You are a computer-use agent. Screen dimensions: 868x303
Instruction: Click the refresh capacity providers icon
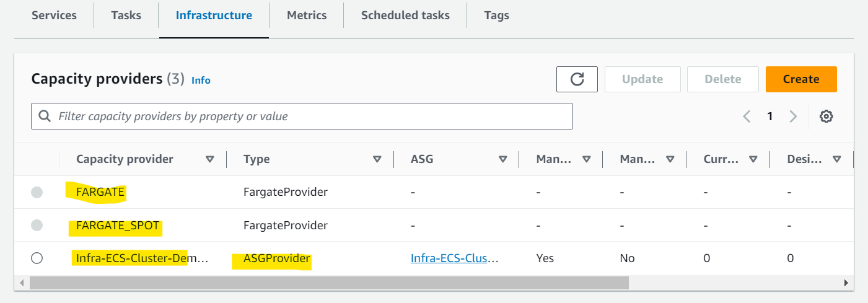[577, 79]
